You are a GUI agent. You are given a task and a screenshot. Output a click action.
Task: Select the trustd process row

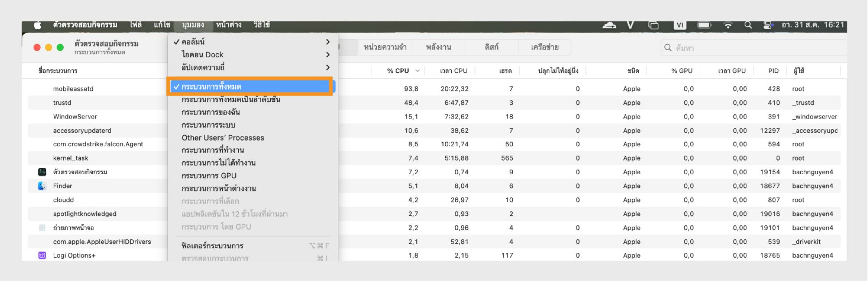click(x=434, y=103)
